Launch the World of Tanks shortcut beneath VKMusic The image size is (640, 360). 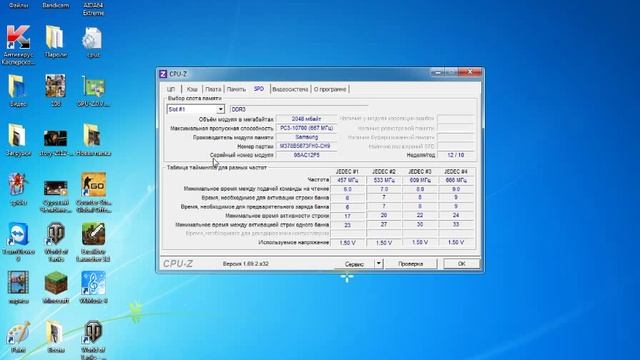click(93, 333)
